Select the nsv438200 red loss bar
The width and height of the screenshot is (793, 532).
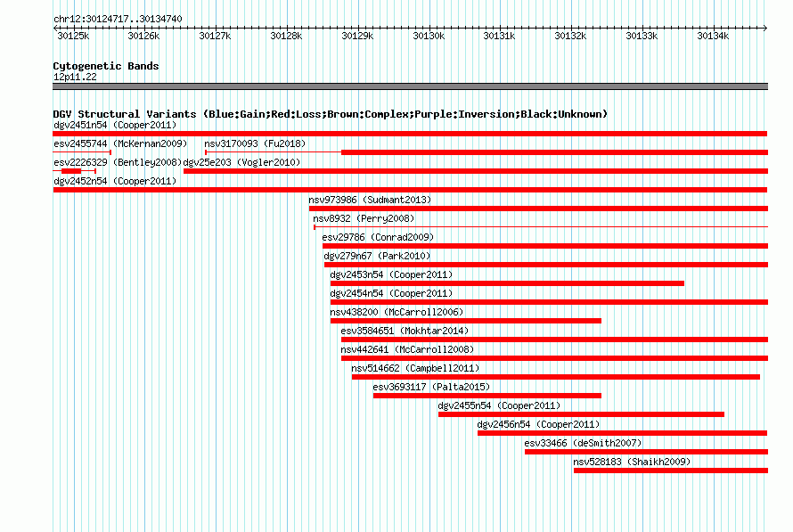tap(466, 321)
